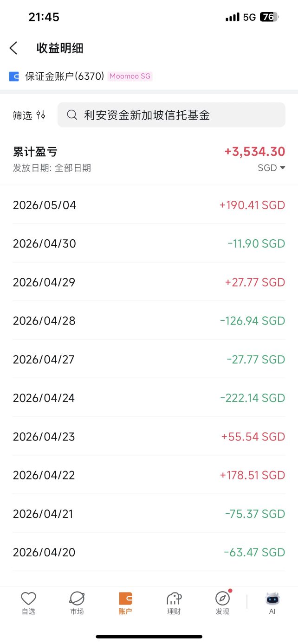Image resolution: width=298 pixels, height=644 pixels.
Task: Open the 理财 elephant icon tab
Action: (x=174, y=603)
